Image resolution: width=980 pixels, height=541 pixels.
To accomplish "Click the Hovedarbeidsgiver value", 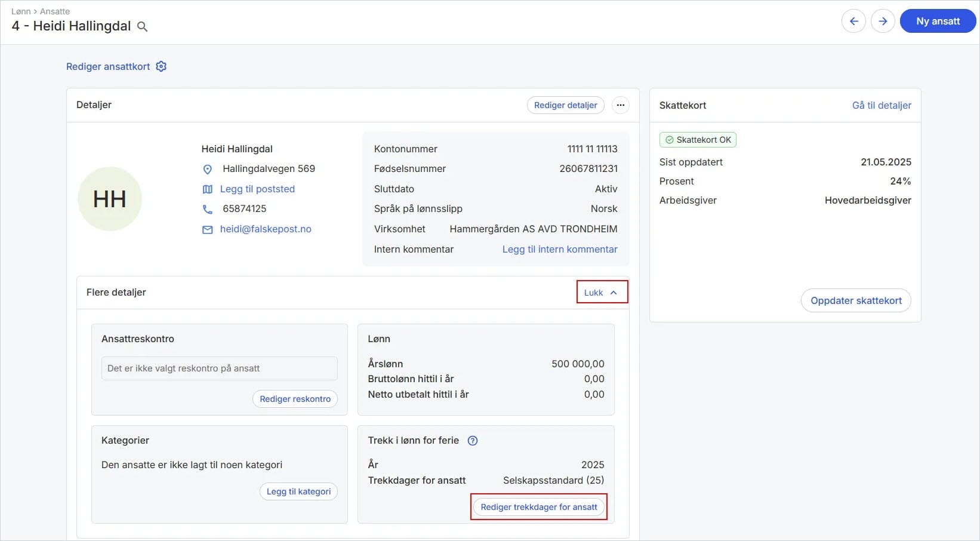I will tap(868, 200).
